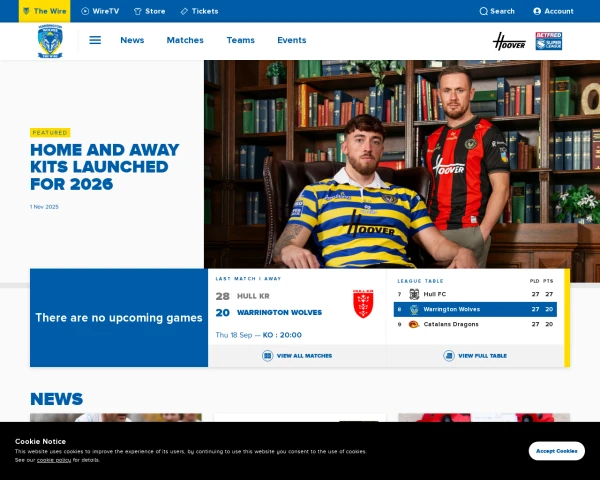The image size is (600, 480).
Task: Click the WireTV play icon
Action: 85,11
